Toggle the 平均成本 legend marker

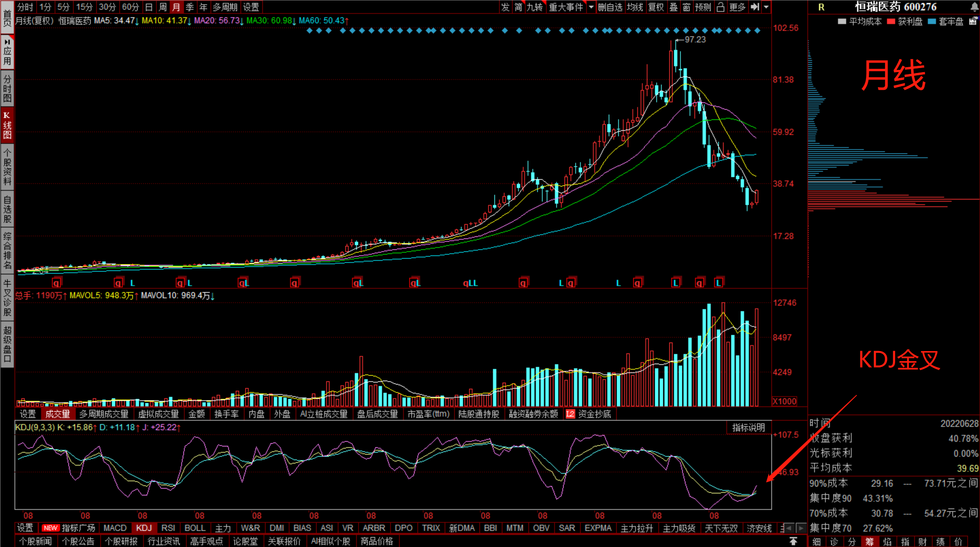(x=842, y=21)
